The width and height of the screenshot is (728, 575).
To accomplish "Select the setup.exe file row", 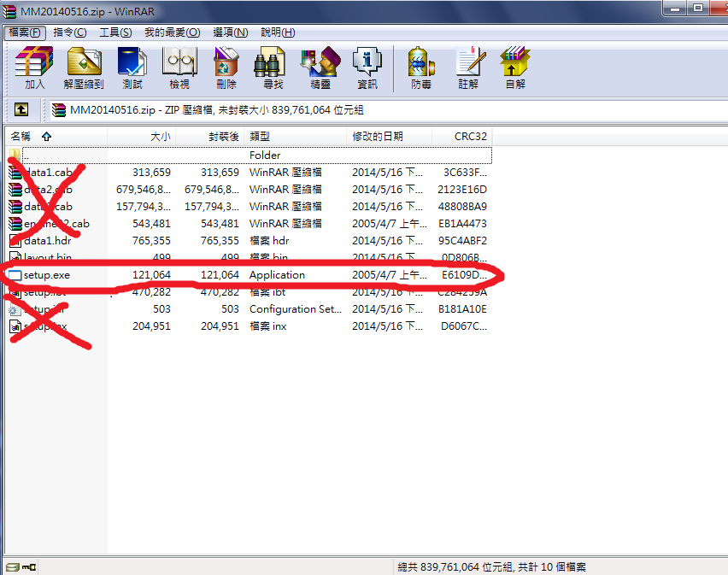I will click(47, 275).
